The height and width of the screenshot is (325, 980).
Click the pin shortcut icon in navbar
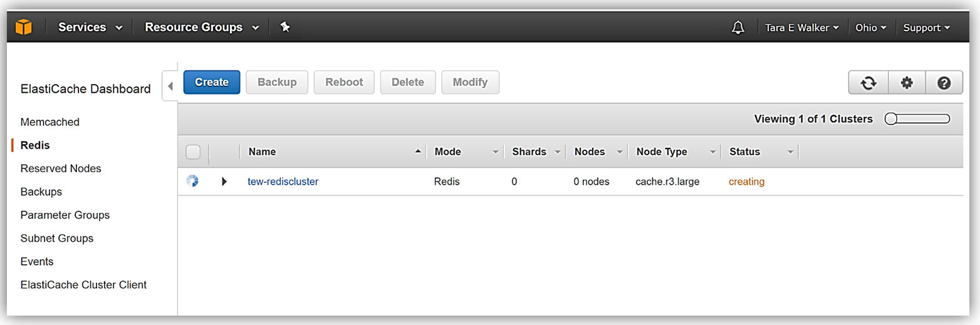coord(285,28)
